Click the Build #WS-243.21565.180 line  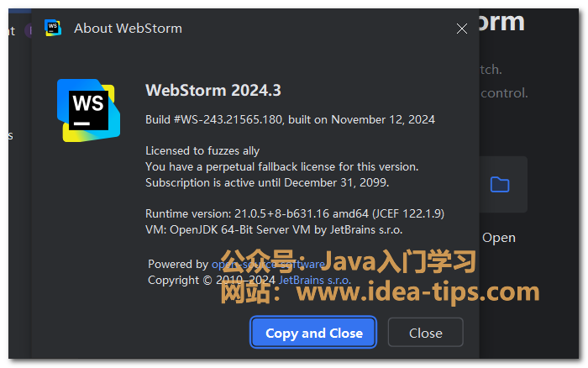click(x=290, y=119)
